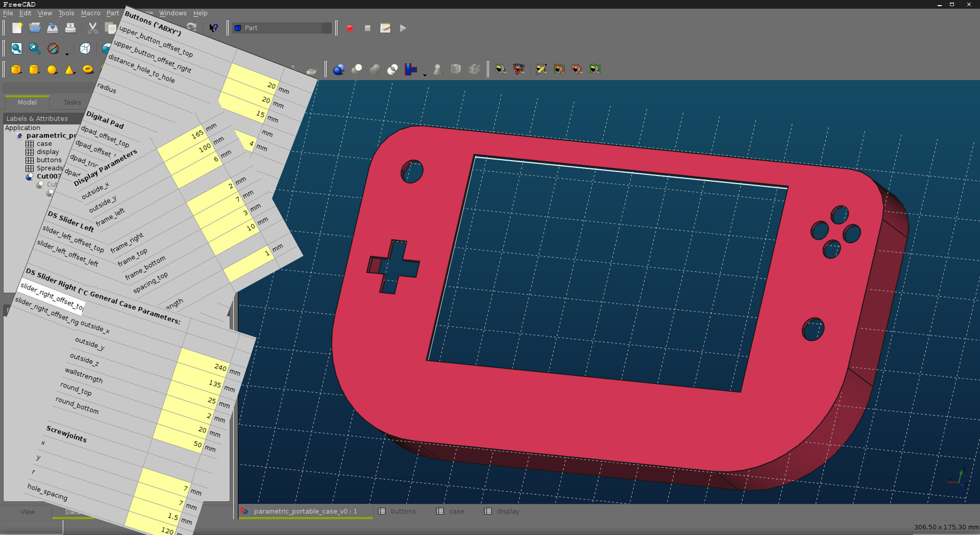This screenshot has height=535, width=980.
Task: Click the greyed pawn-shaped Section icon
Action: click(x=437, y=69)
